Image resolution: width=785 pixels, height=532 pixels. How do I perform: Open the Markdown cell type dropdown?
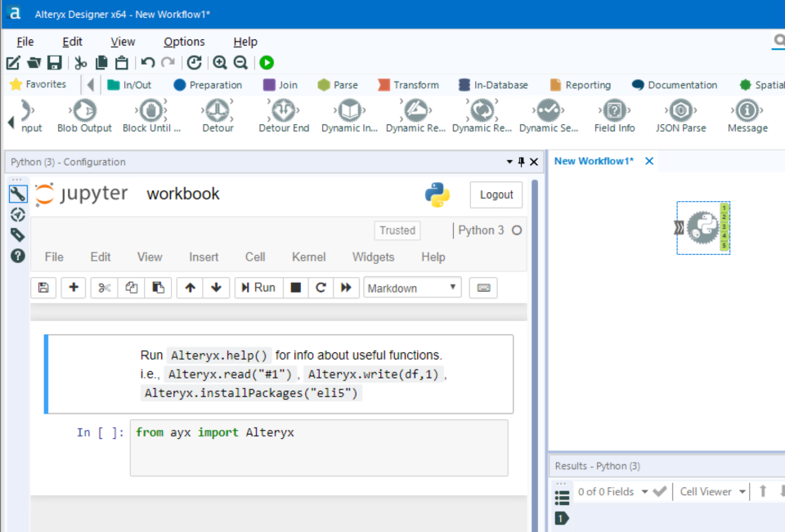pos(412,288)
